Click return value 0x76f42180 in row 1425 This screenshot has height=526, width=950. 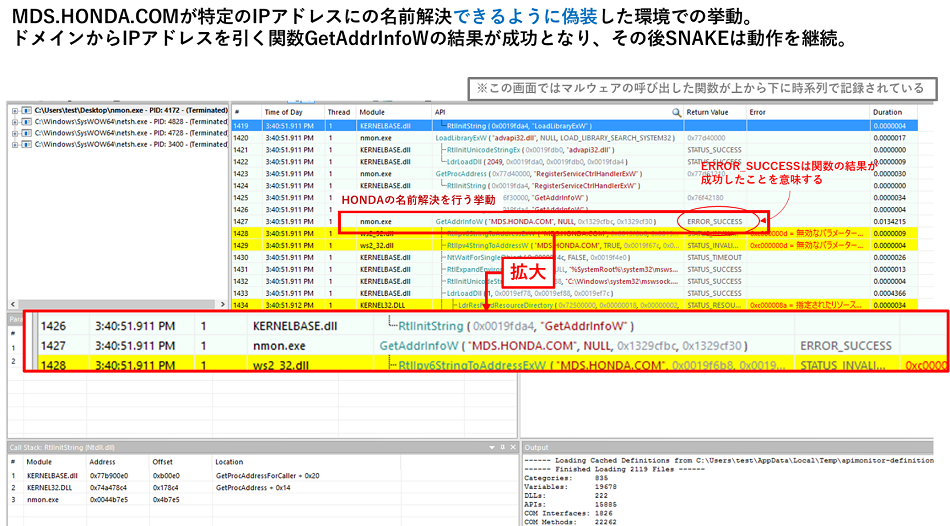(705, 198)
